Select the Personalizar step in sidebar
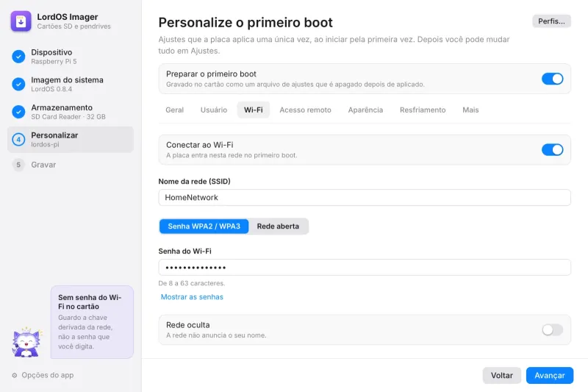 click(71, 140)
